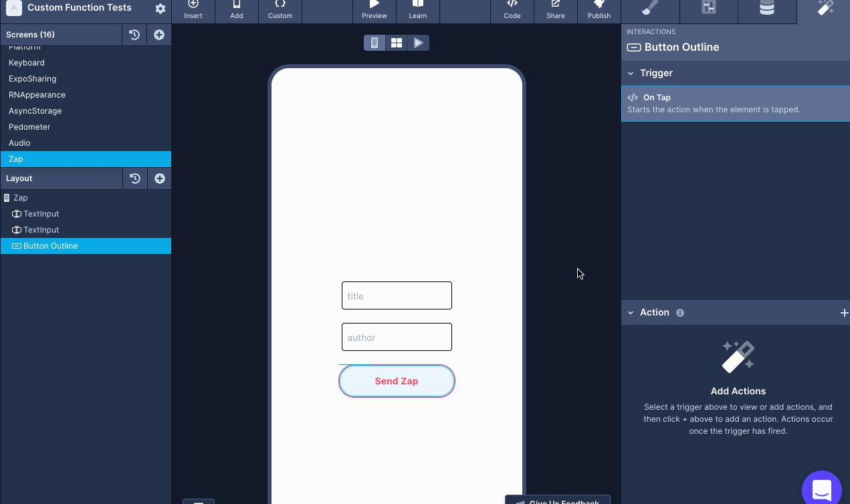Click the Insert toolbar button
The width and height of the screenshot is (850, 504).
[193, 10]
